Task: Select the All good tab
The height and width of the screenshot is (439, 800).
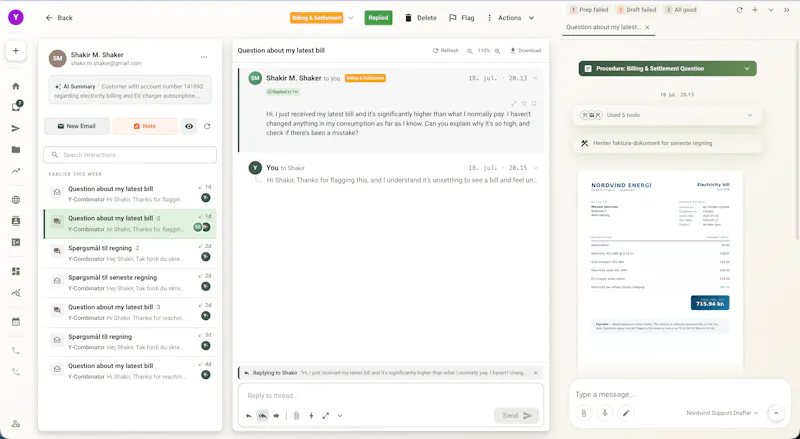Action: pyautogui.click(x=681, y=10)
